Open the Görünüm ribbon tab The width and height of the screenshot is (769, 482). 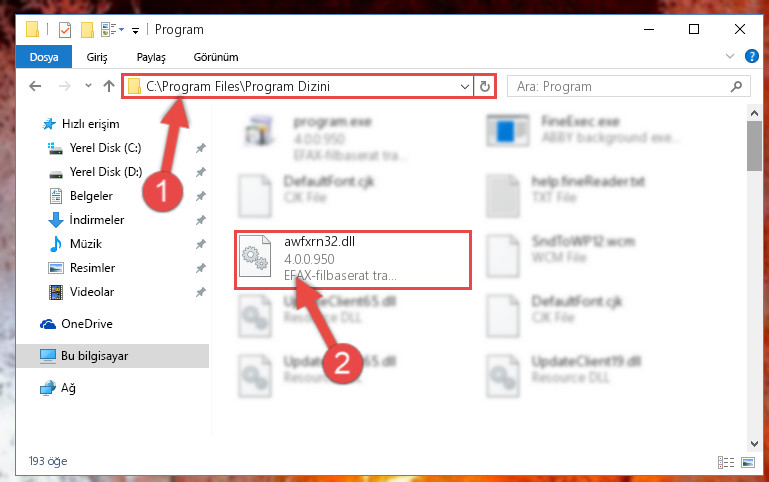[216, 57]
